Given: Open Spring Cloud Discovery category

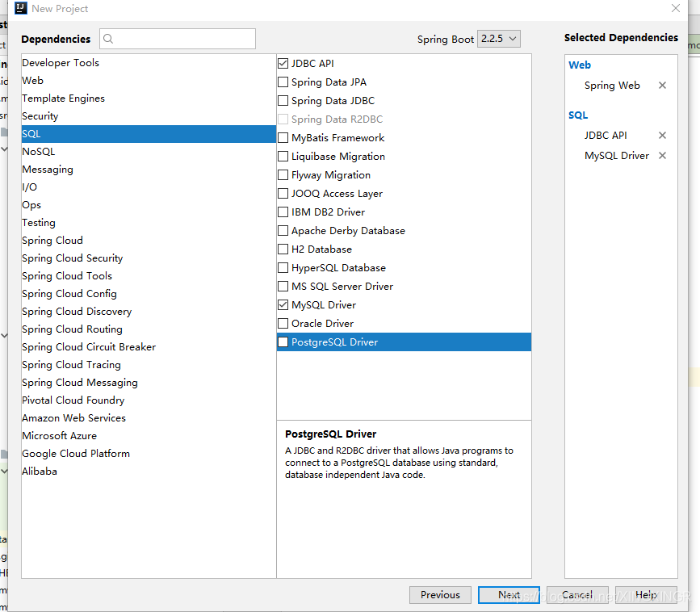Looking at the screenshot, I should [x=149, y=312].
